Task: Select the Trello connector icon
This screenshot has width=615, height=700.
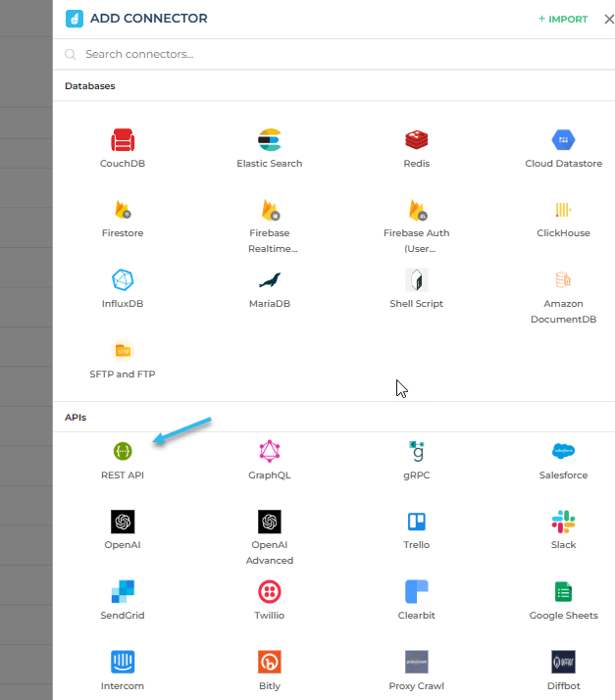Action: (416, 522)
